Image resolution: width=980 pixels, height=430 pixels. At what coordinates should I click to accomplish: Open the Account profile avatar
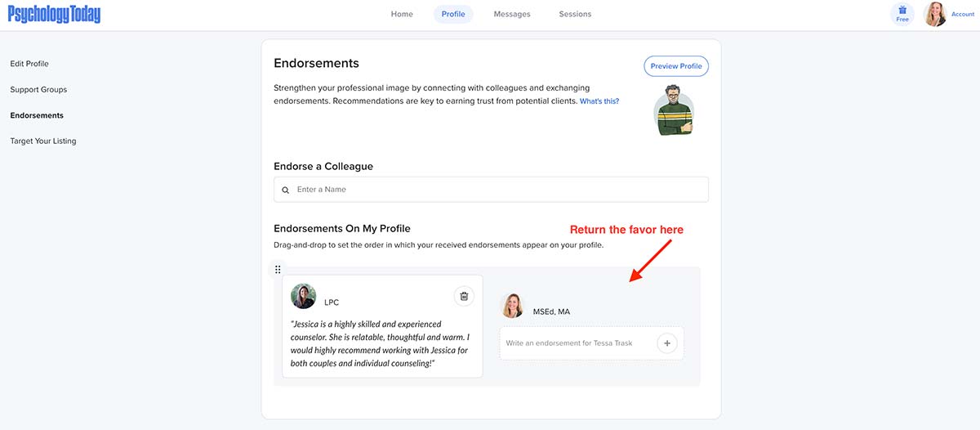pos(935,14)
